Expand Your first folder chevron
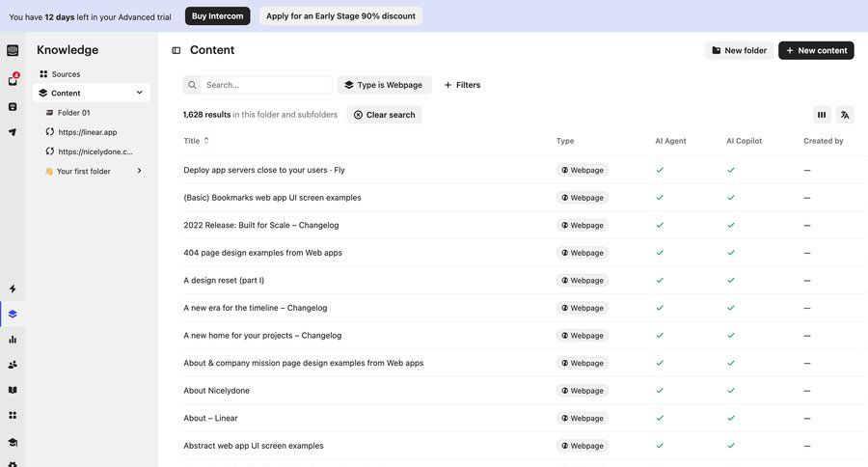This screenshot has height=467, width=868. (140, 171)
